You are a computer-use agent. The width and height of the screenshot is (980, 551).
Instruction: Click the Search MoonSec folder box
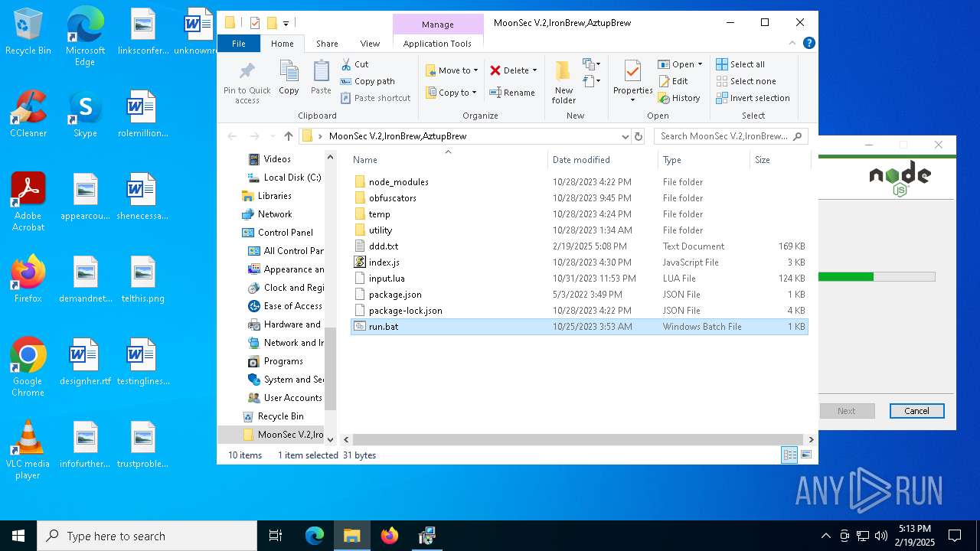730,136
